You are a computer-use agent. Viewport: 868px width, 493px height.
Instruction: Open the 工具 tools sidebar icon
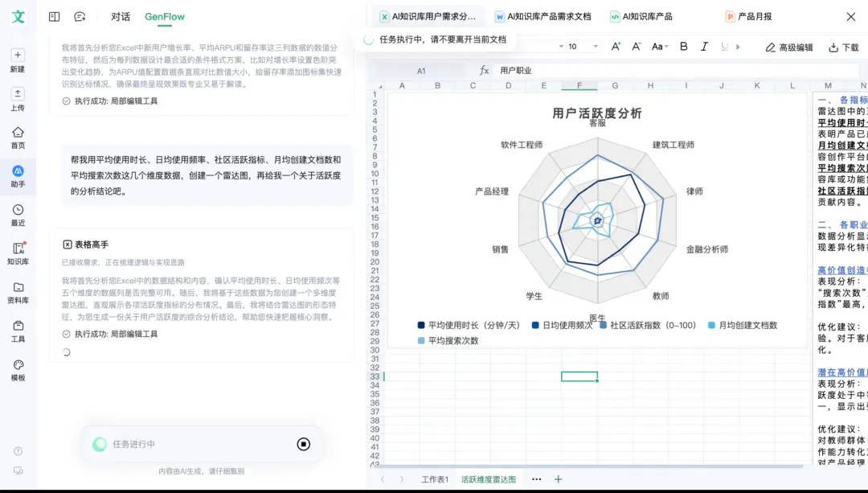pyautogui.click(x=18, y=332)
